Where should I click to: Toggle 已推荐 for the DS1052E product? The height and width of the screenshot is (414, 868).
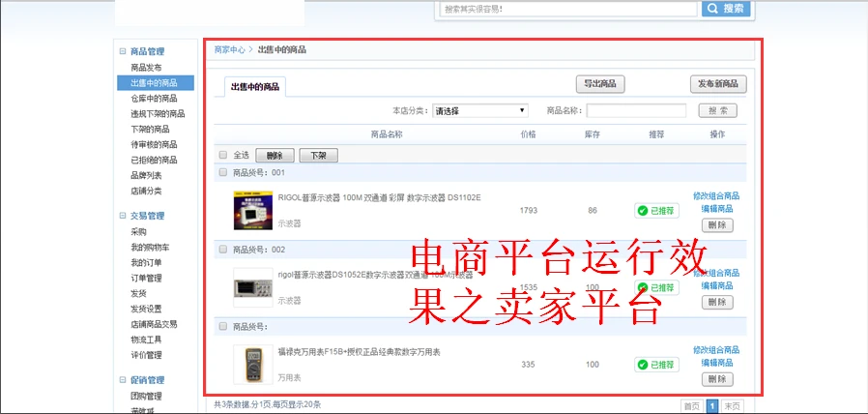(656, 287)
